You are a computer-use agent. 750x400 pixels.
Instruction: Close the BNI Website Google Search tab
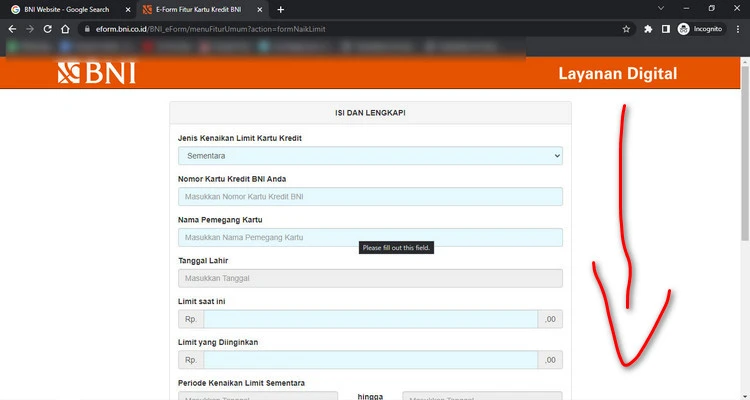[128, 10]
